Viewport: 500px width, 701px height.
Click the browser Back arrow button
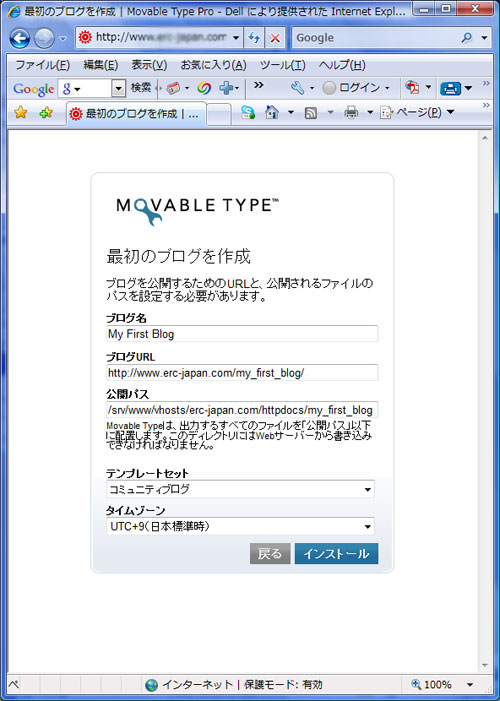[x=20, y=38]
